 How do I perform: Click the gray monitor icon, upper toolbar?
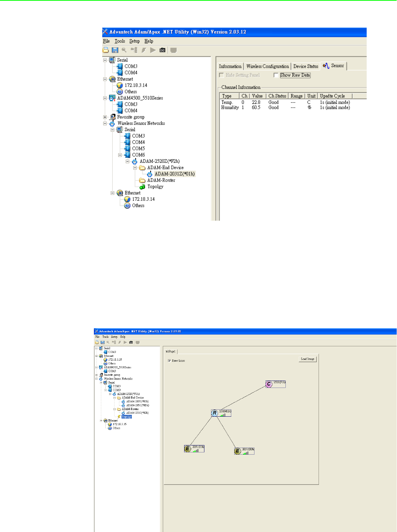point(173,50)
